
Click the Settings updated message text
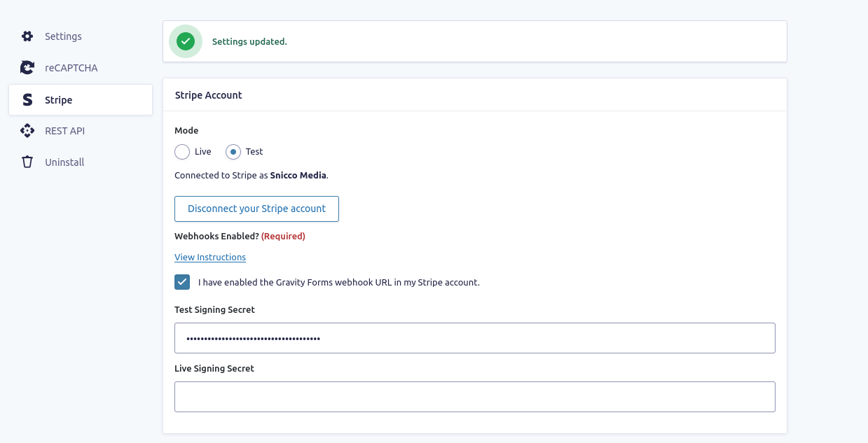[249, 42]
